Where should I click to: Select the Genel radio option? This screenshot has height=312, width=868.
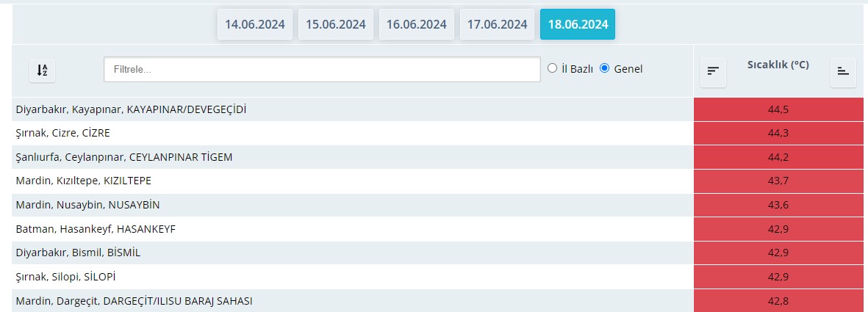(x=605, y=68)
